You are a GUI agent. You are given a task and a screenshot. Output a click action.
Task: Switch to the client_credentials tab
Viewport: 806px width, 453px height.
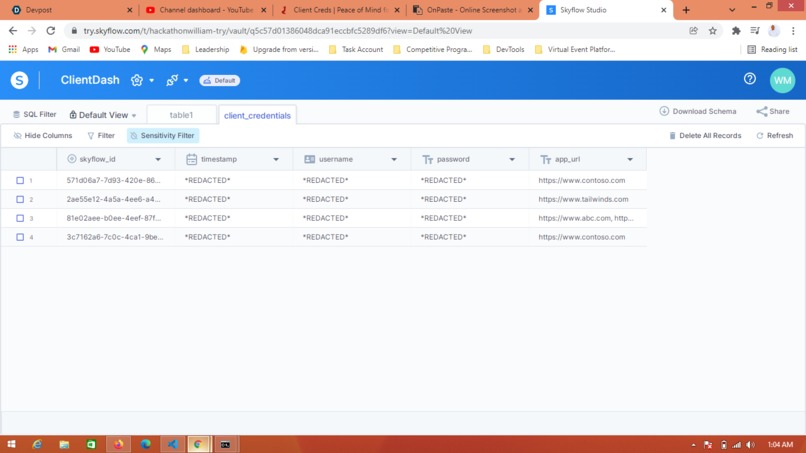tap(257, 115)
